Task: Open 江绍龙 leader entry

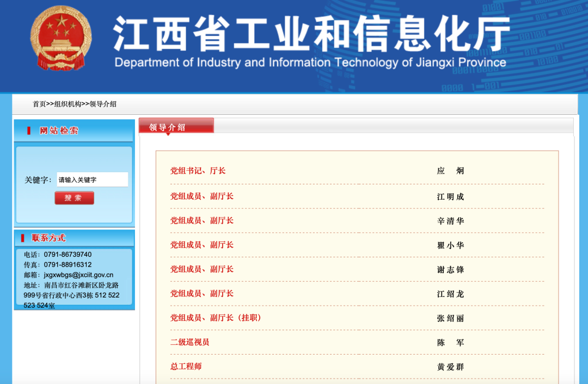Action: [x=450, y=294]
